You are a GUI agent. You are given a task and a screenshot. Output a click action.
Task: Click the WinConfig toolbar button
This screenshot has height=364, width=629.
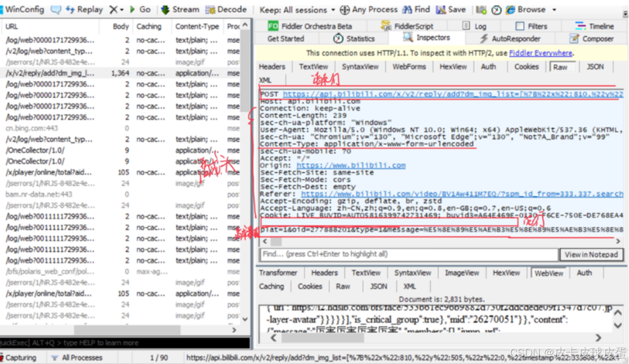(23, 9)
